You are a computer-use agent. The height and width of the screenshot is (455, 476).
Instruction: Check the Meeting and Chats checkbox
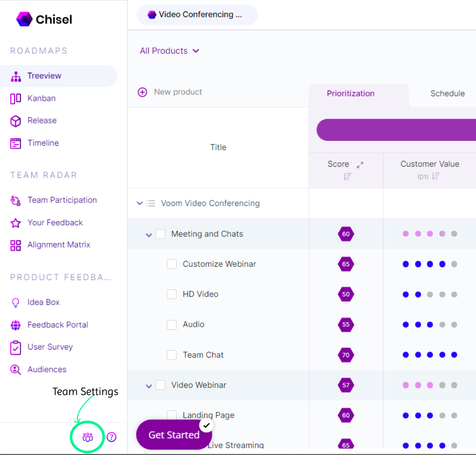pyautogui.click(x=160, y=233)
